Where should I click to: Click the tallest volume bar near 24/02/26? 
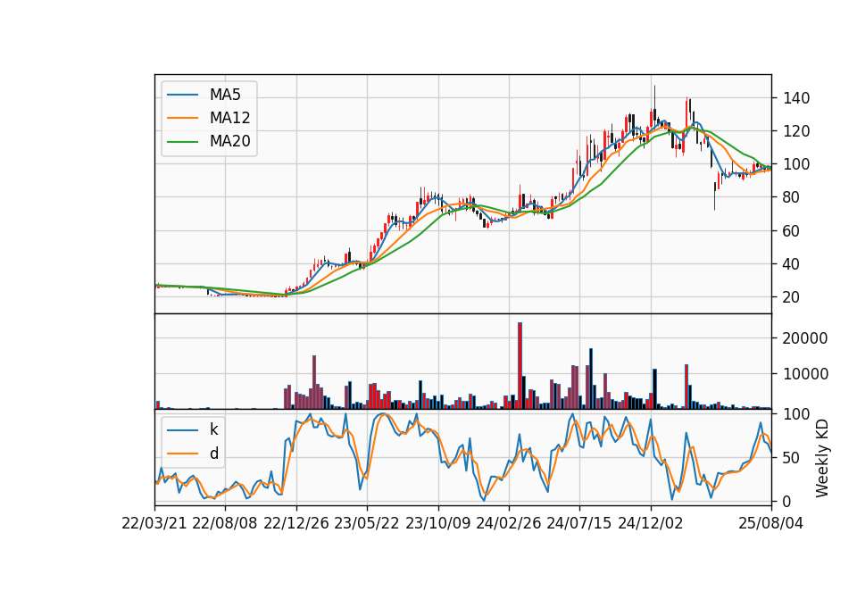(x=520, y=366)
